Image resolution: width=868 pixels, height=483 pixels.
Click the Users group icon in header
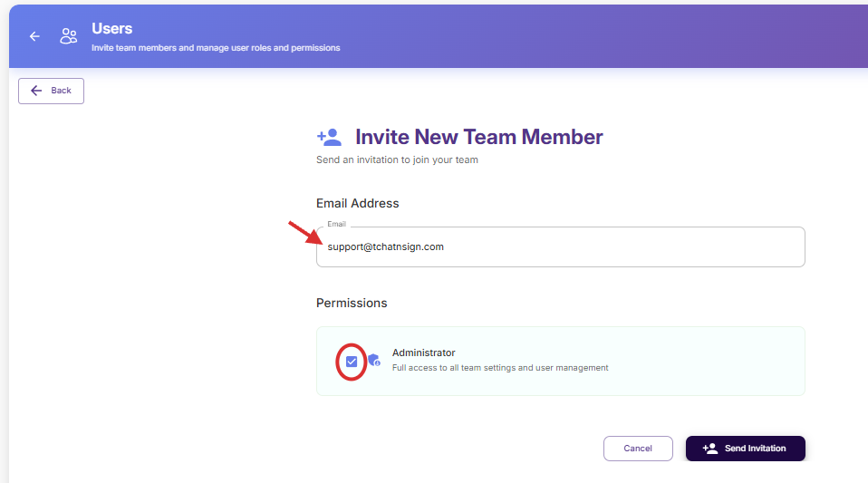[x=69, y=36]
